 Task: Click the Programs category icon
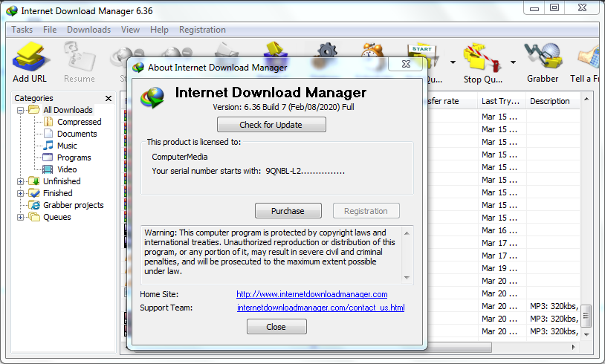click(48, 157)
